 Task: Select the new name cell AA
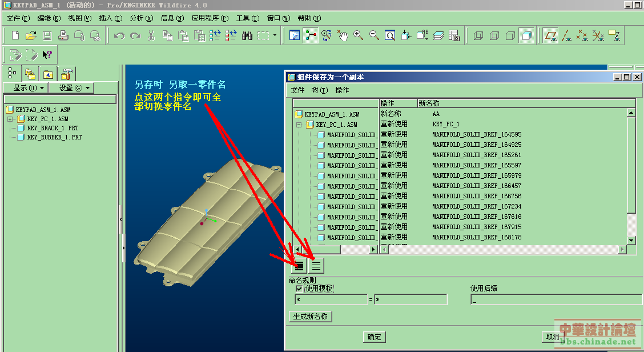coord(436,114)
